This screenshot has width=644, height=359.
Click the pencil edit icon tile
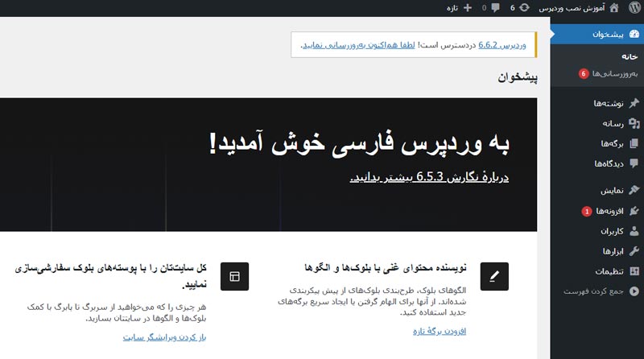click(x=494, y=276)
